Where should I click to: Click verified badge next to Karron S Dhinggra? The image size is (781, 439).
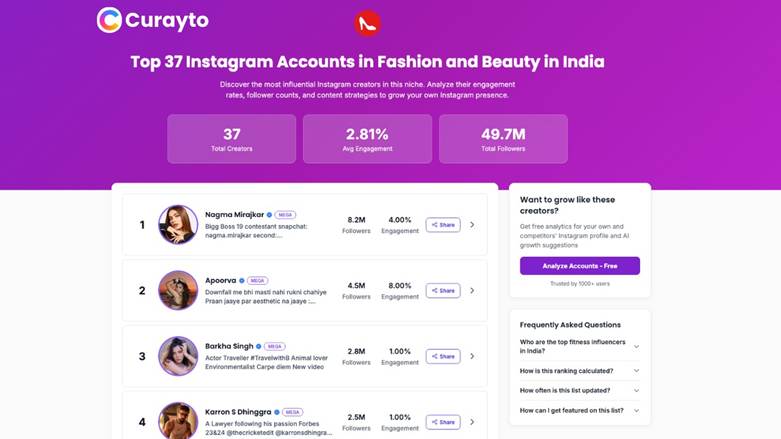point(277,412)
